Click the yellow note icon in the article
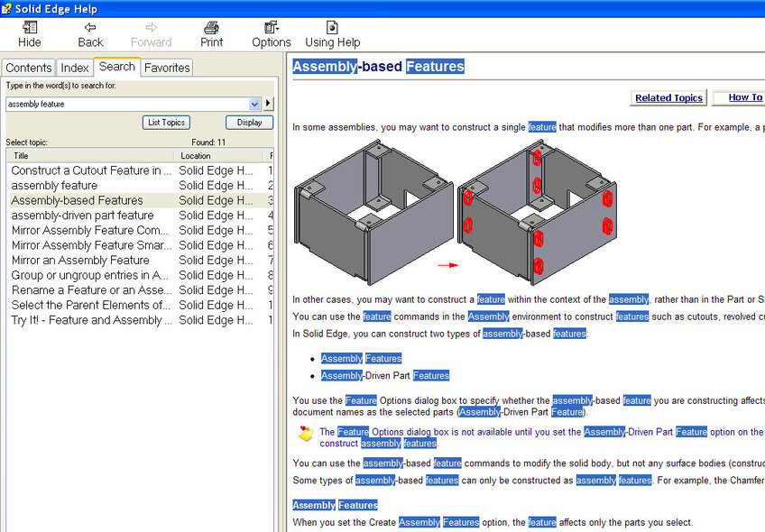 point(306,434)
